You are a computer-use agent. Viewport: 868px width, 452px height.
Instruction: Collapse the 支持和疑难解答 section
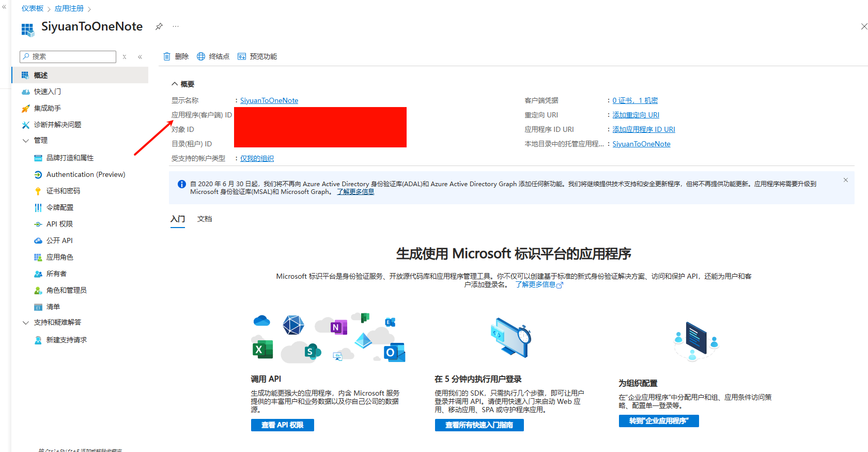point(25,323)
